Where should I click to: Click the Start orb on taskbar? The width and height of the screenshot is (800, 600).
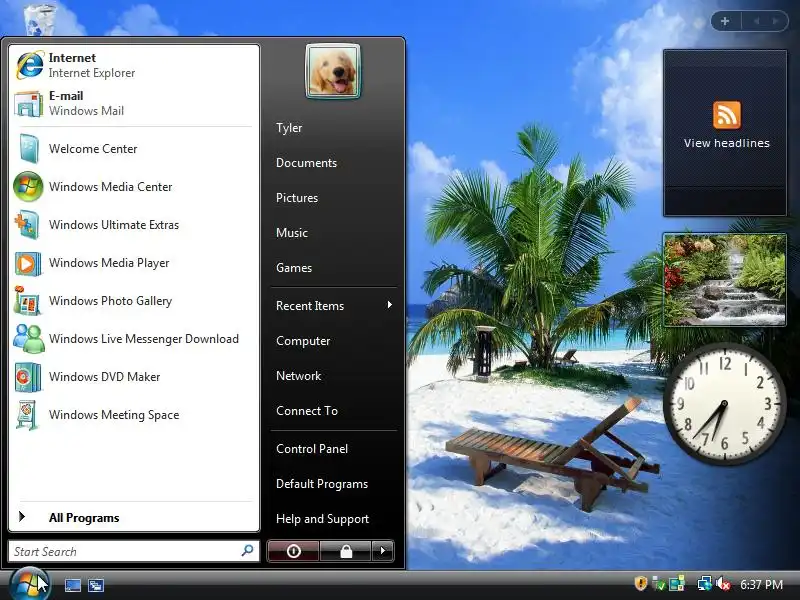tap(28, 584)
